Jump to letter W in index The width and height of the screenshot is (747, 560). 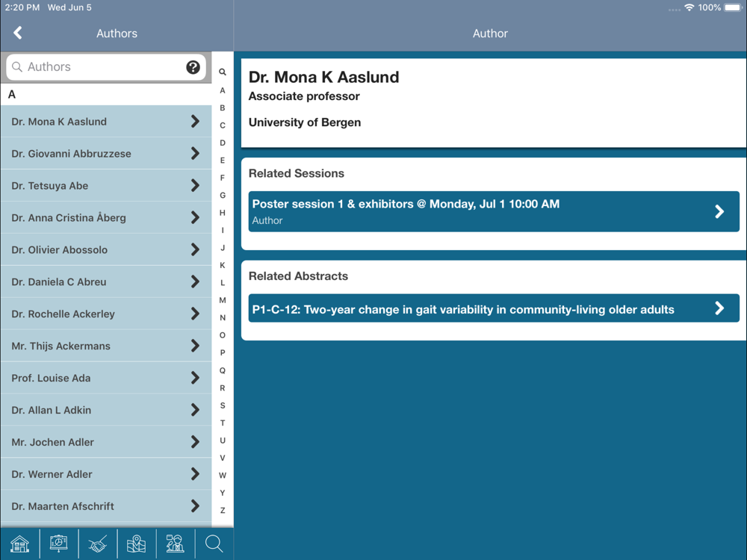(223, 475)
